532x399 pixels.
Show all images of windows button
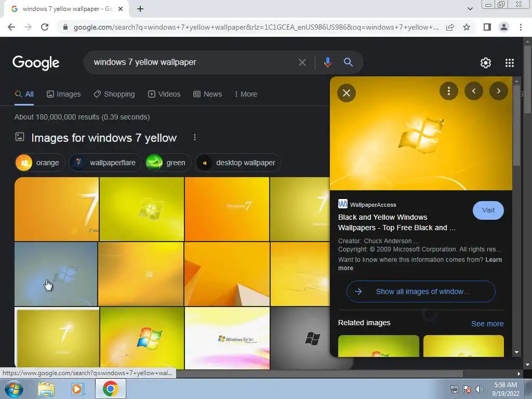pos(421,291)
